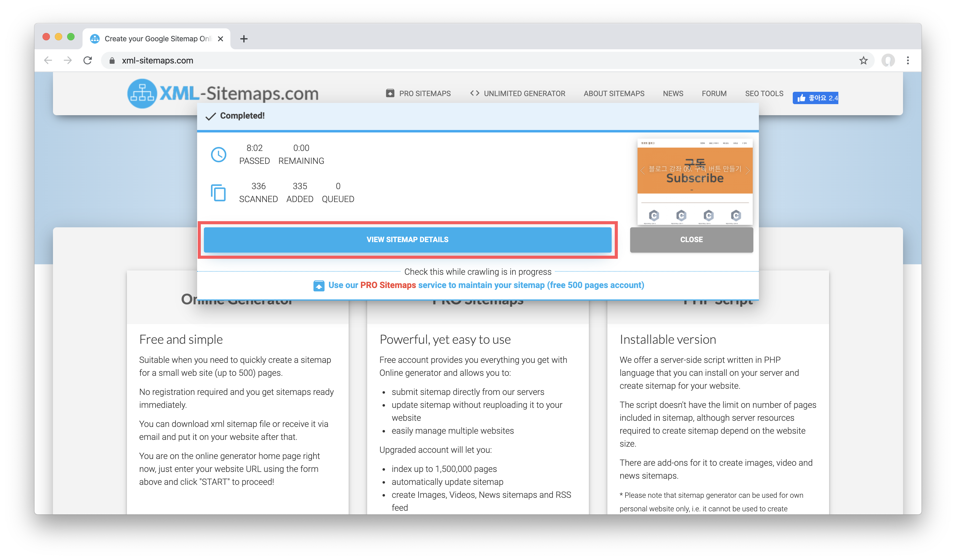The image size is (956, 560).
Task: Click the Facebook like thumbs-up button
Action: coord(815,98)
